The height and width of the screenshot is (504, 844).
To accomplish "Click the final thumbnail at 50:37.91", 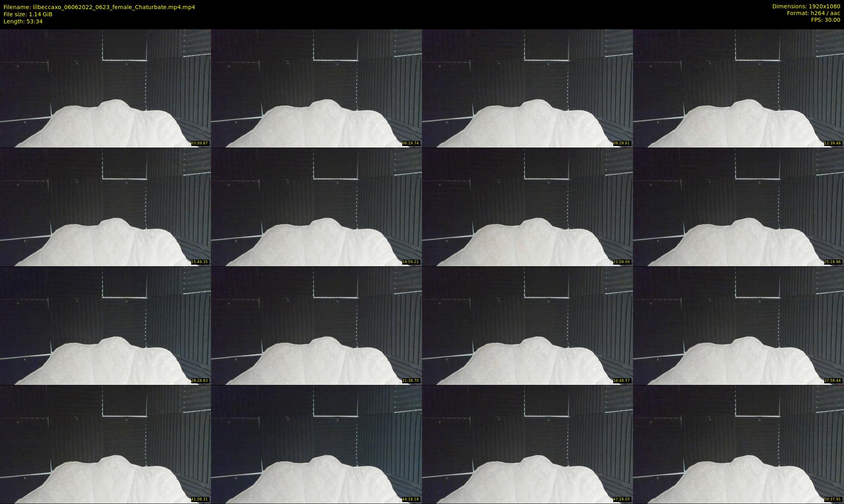I will (x=739, y=444).
